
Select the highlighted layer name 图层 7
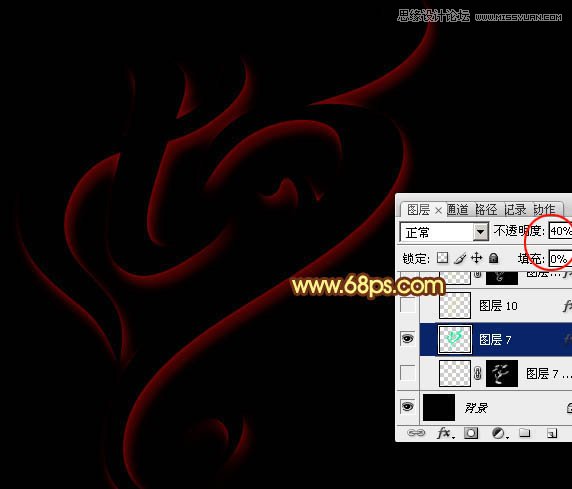pos(495,340)
